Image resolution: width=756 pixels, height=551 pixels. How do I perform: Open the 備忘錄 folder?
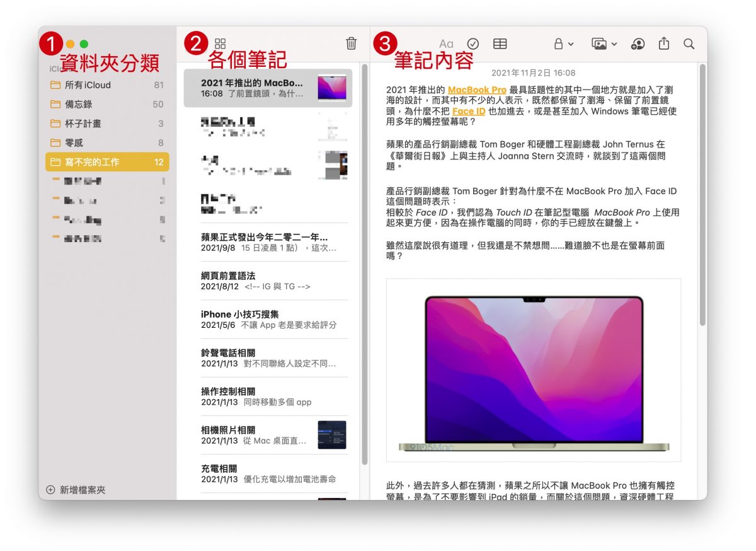point(107,104)
